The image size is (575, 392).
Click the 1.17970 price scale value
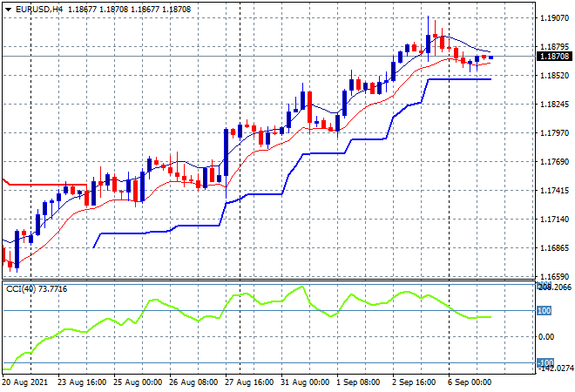[x=554, y=133]
